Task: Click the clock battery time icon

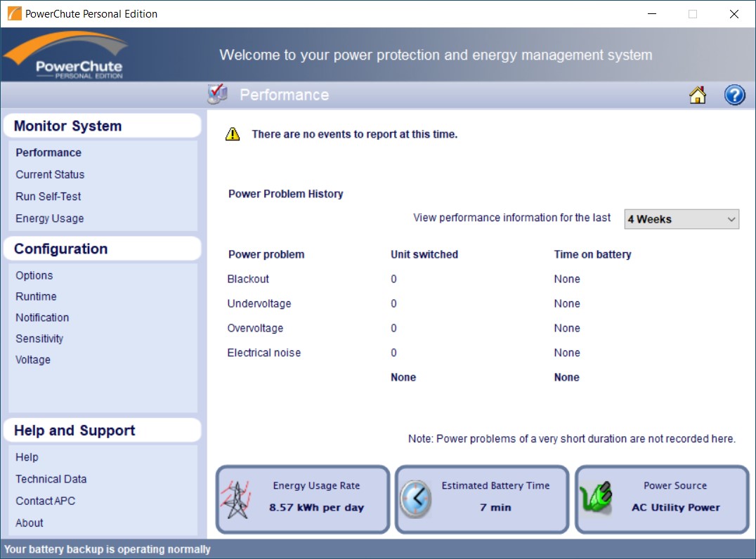Action: [416, 499]
